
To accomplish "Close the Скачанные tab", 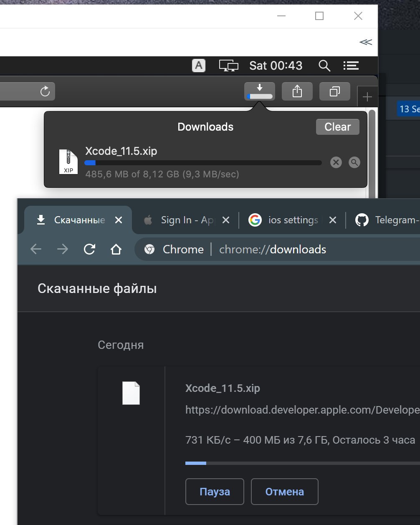I will point(119,220).
